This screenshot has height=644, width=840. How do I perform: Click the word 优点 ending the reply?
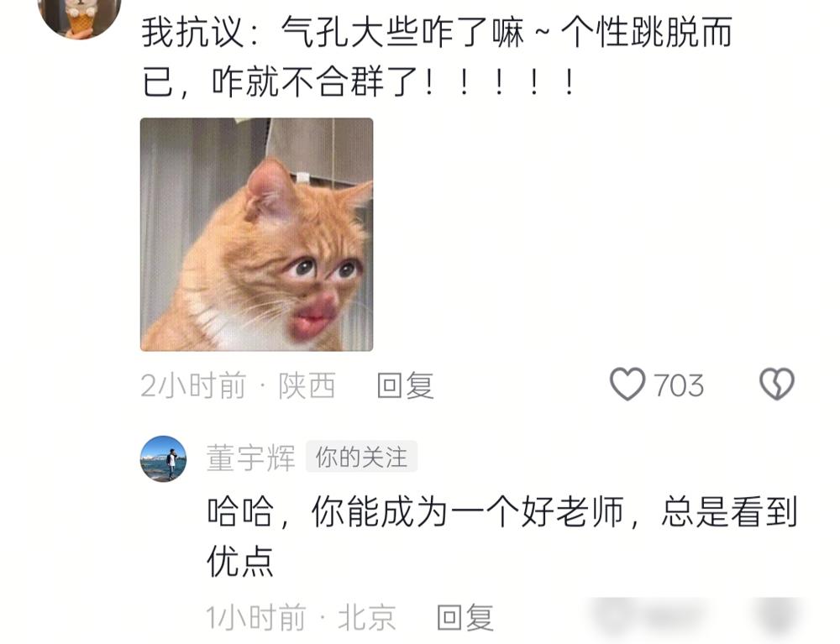240,562
